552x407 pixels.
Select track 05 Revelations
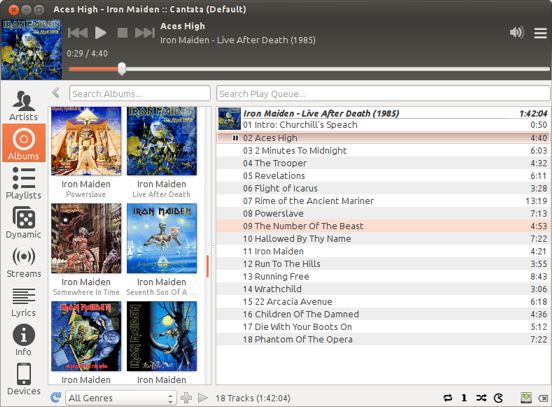(x=383, y=176)
